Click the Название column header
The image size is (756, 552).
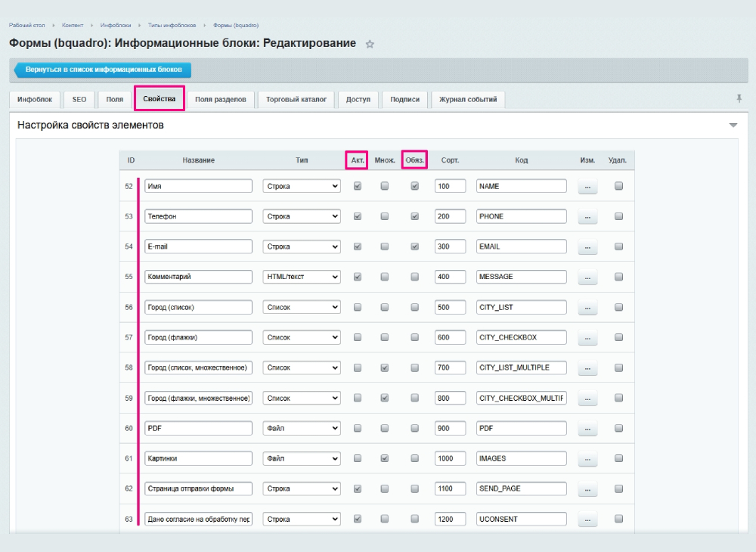[x=198, y=160]
